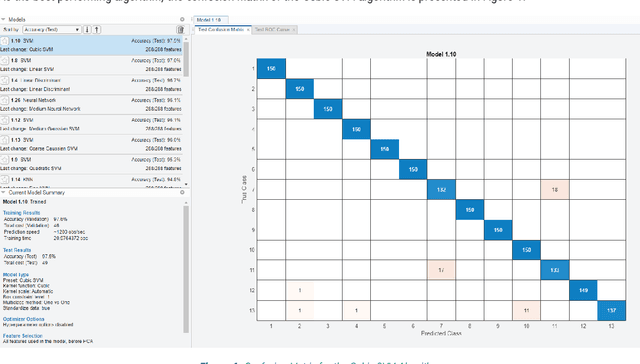
Task: Select the Coarse Gaussian SVM model row
Action: [x=91, y=144]
